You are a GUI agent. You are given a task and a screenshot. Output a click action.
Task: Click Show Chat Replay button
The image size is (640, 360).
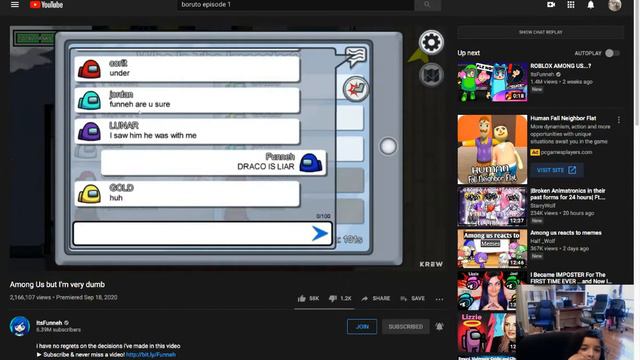pos(540,32)
